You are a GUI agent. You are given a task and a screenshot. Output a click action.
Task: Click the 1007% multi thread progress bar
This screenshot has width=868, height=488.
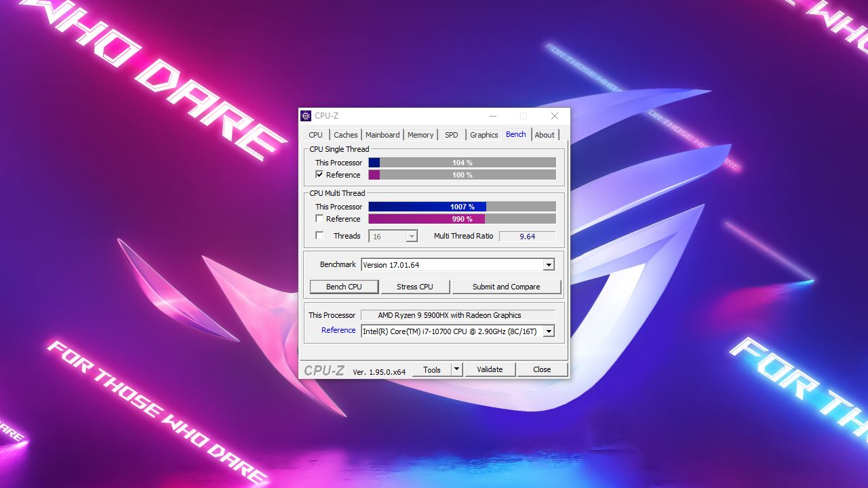coord(461,206)
